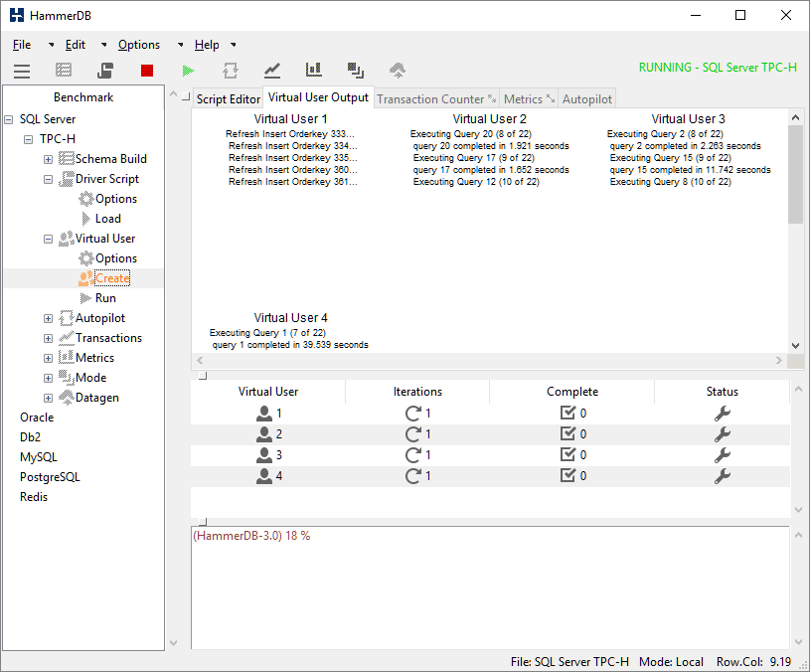Click the Virtual User Options gear icon
Screen dimensions: 810x672
click(85, 258)
